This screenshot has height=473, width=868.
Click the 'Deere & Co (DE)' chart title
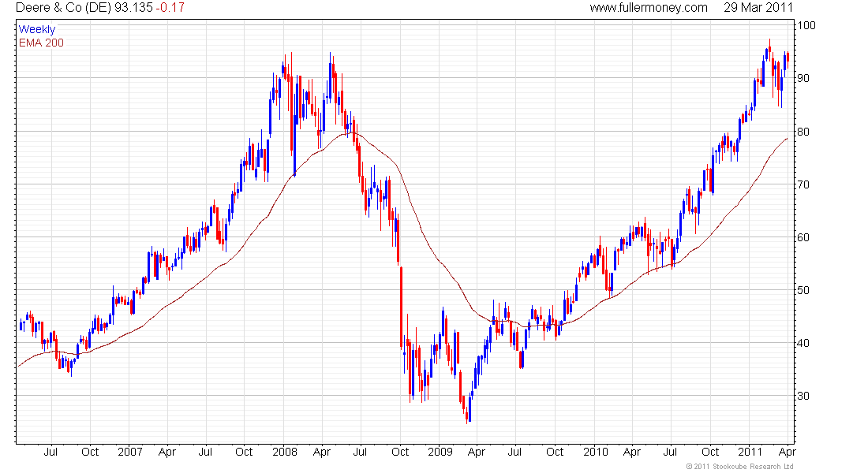click(64, 8)
